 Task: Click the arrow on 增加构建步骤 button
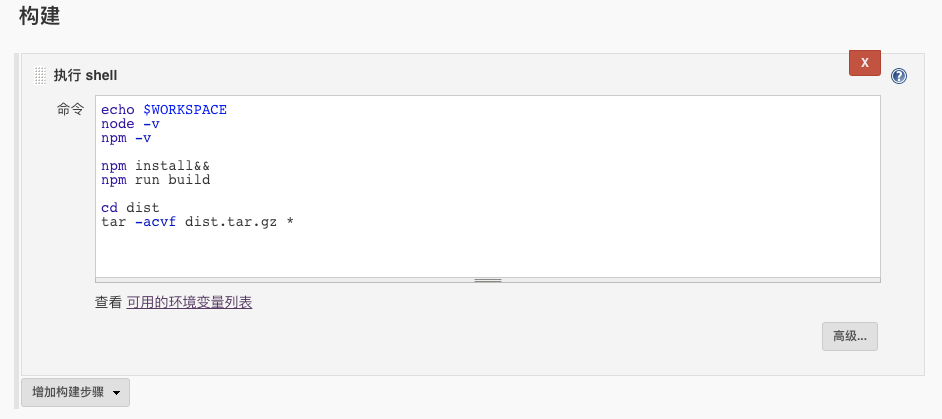[x=117, y=393]
